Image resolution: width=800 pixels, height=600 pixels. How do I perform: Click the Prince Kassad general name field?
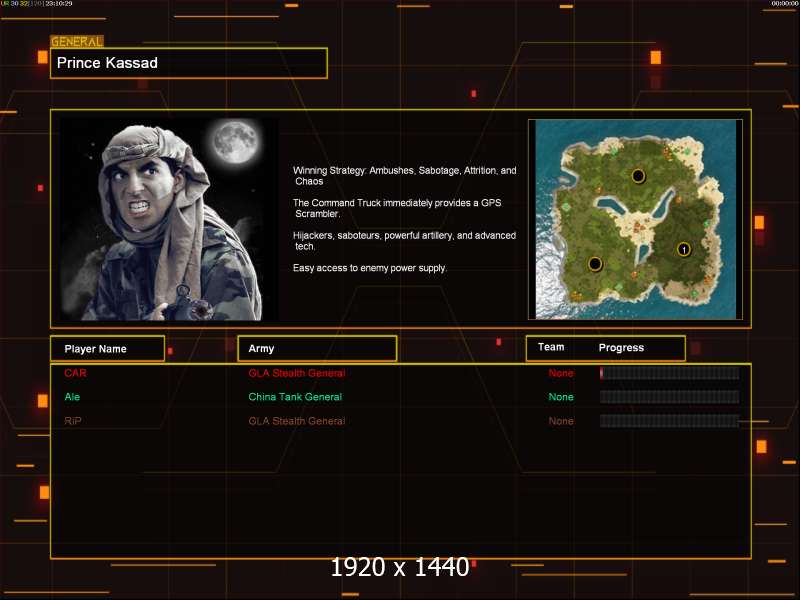click(189, 63)
